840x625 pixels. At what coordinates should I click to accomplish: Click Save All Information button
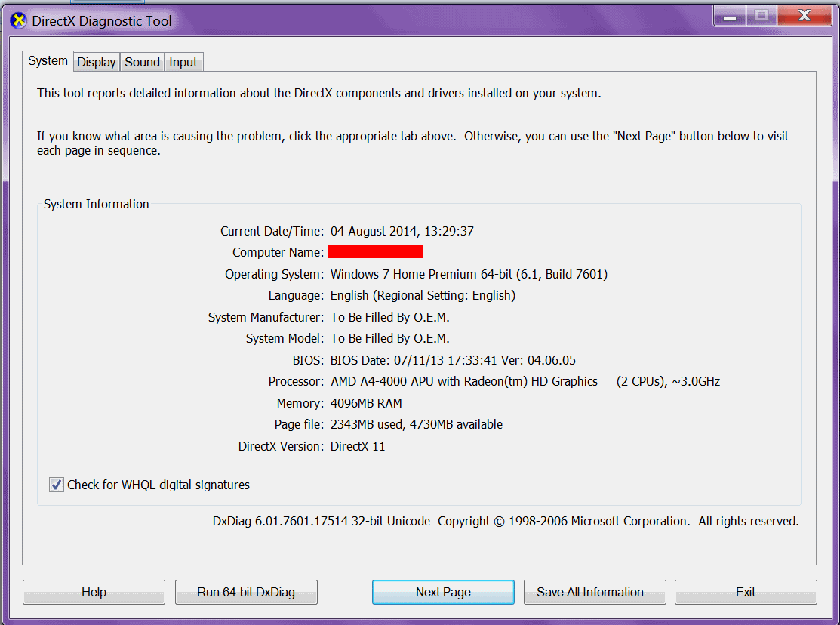[x=595, y=592]
